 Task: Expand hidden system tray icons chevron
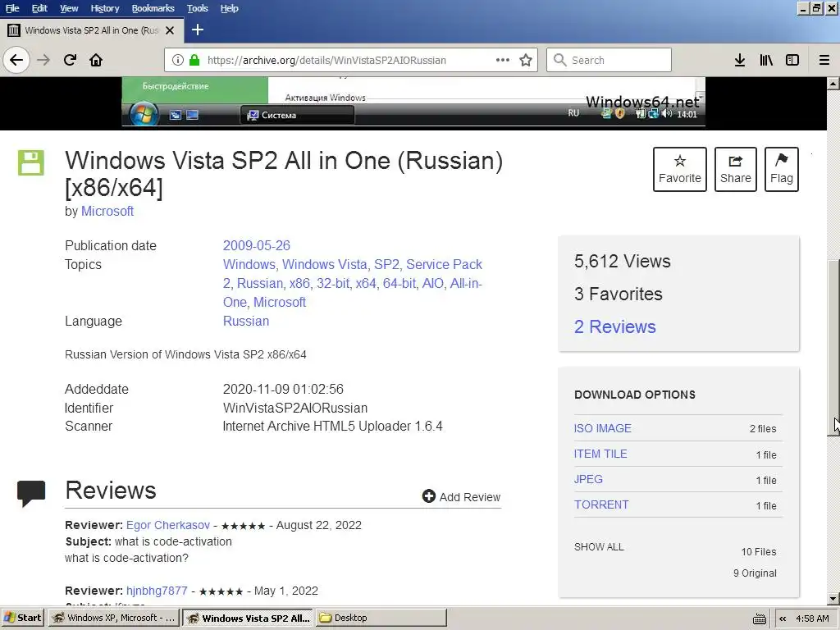(x=783, y=619)
